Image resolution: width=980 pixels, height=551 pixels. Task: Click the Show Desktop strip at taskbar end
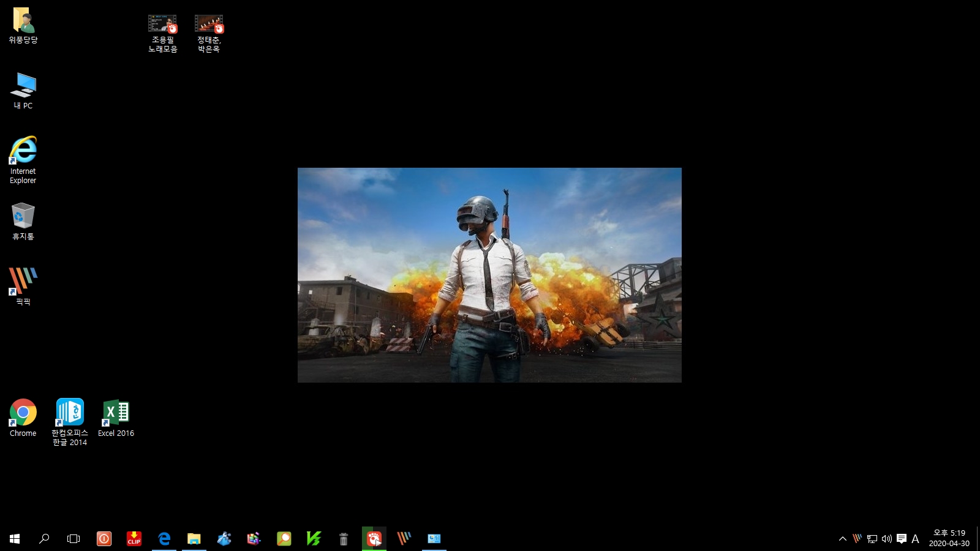coord(978,539)
